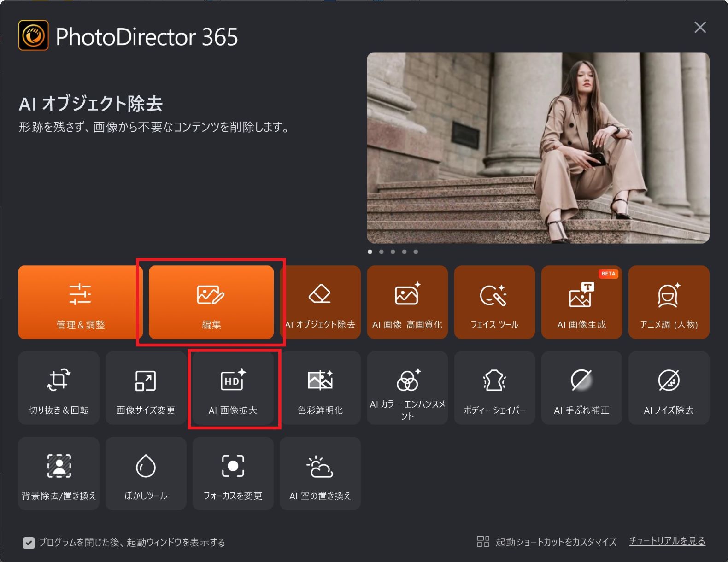Open AI 画像生成 beta tile
This screenshot has height=562, width=728.
pos(581,302)
